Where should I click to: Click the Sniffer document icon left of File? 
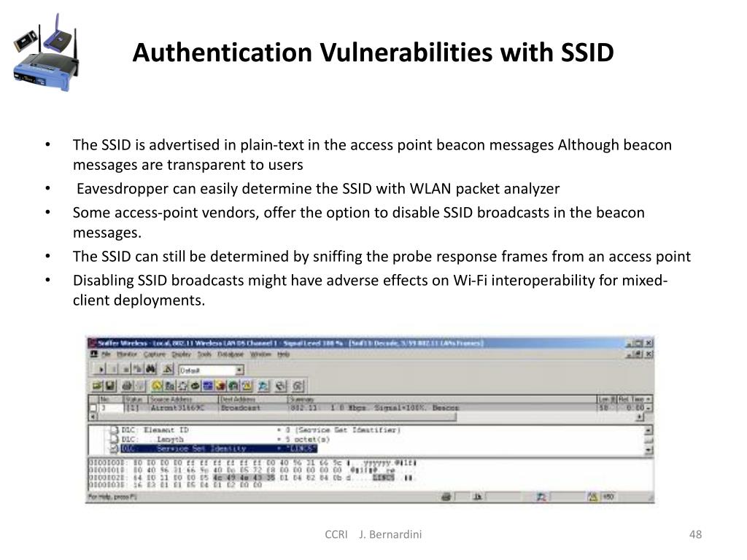pos(94,354)
